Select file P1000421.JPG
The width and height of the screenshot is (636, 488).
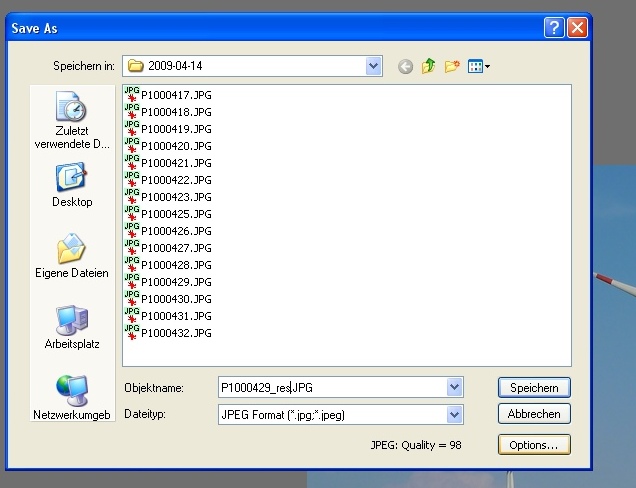point(168,163)
